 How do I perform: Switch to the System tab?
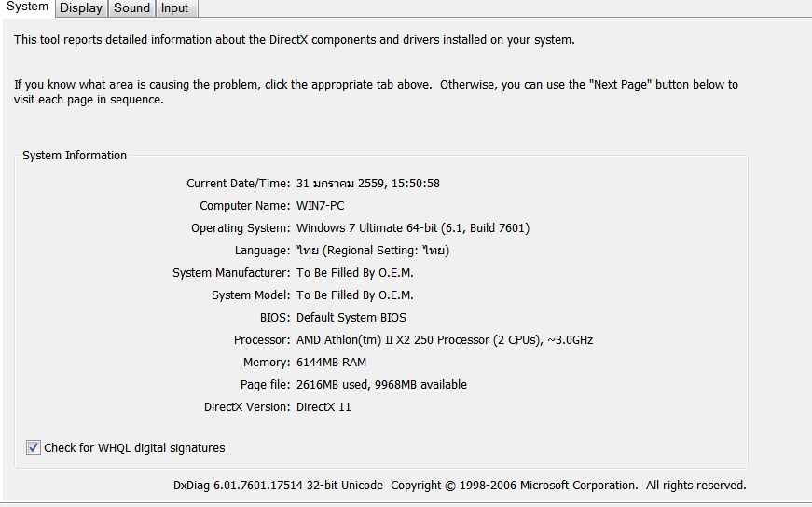tap(27, 7)
